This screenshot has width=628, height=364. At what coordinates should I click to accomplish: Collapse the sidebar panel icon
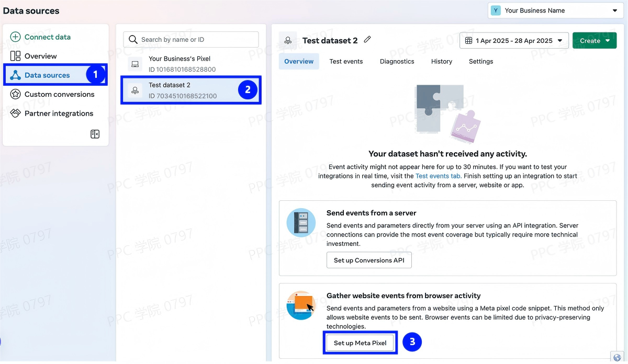click(95, 134)
